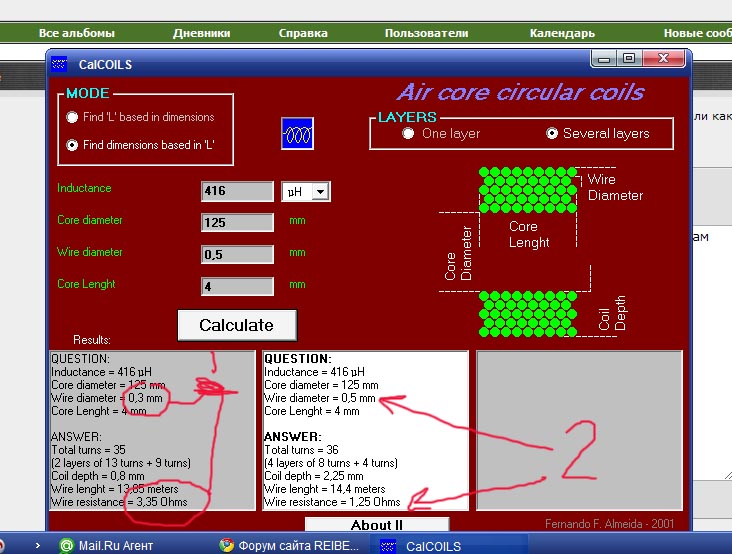Click the Wire diameter value field

click(x=237, y=254)
